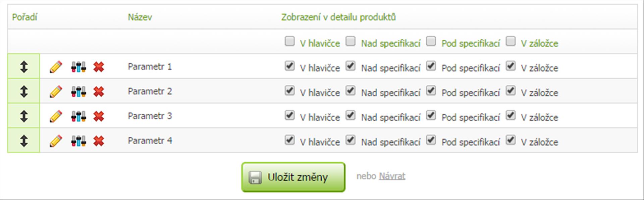Image resolution: width=644 pixels, height=200 pixels.
Task: Click the pencil edit icon for Parametr 4
Action: [56, 141]
